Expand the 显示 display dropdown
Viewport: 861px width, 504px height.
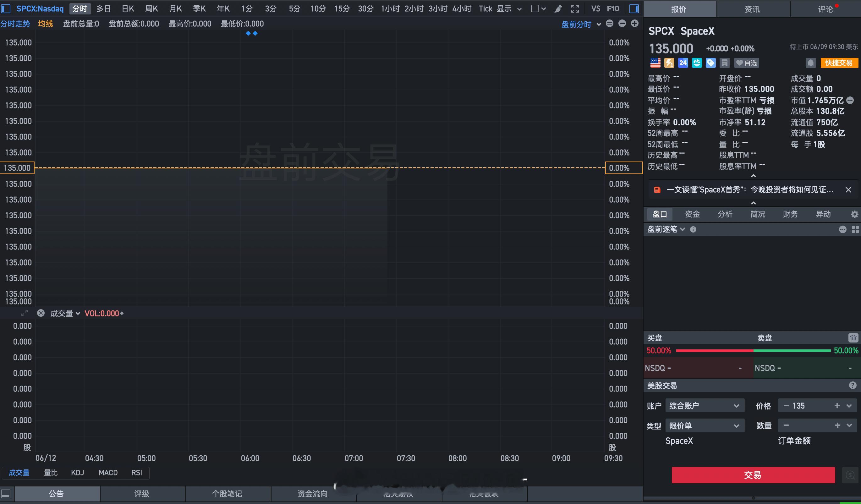pyautogui.click(x=509, y=9)
